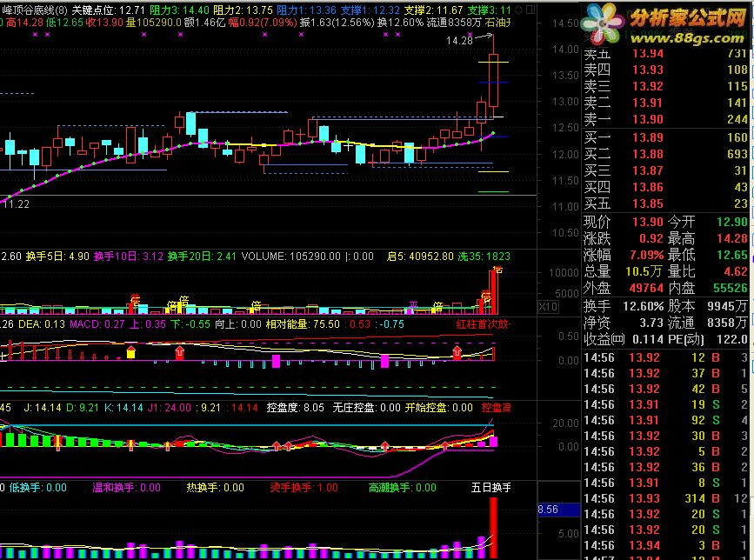This screenshot has width=754, height=560.
Task: Click the 开始控盘: 0.00 label
Action: pos(438,408)
